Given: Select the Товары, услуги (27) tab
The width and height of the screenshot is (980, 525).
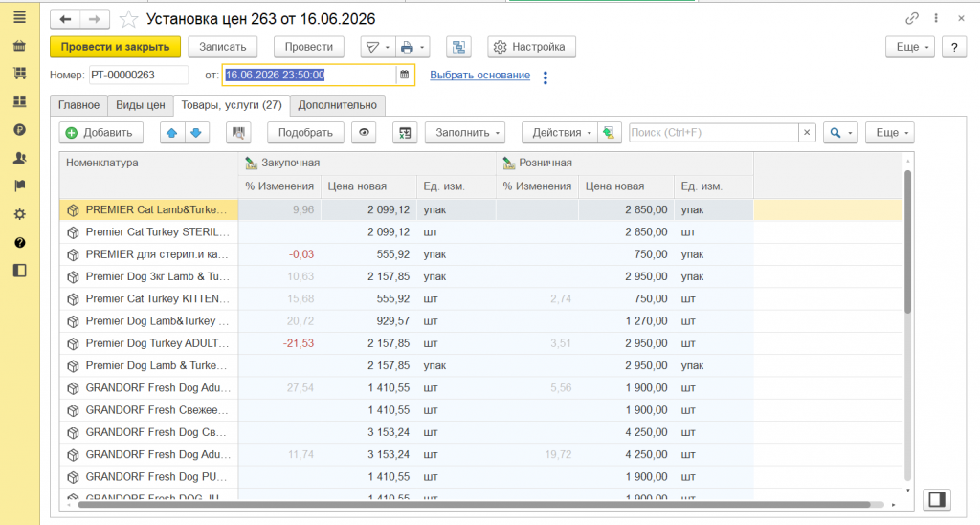Looking at the screenshot, I should pos(232,105).
